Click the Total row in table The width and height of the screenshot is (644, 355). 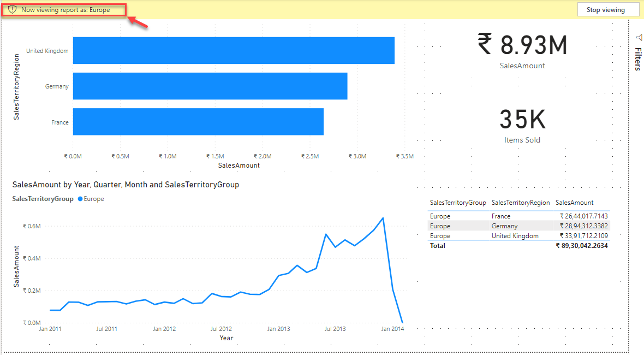coord(437,246)
